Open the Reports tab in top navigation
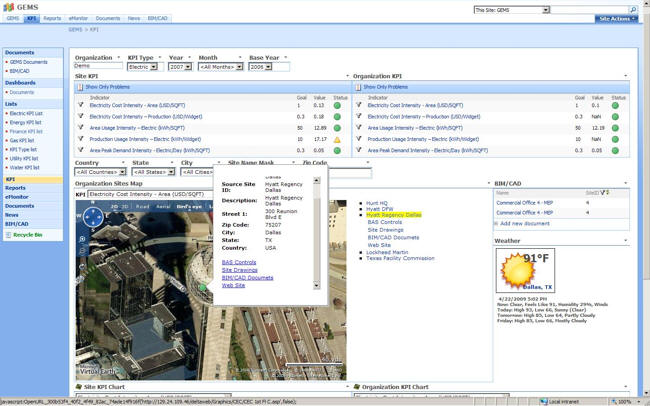 pyautogui.click(x=52, y=18)
